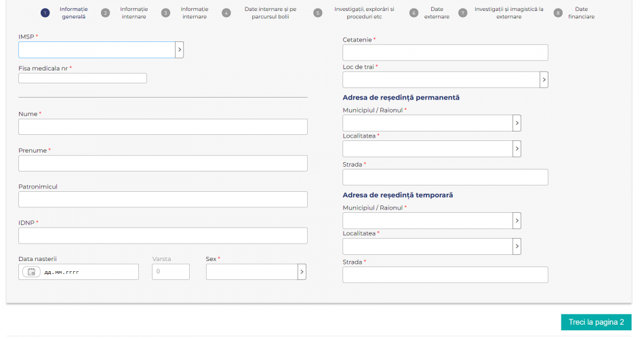644x339 pixels.
Task: Open temporary address Localitatea dropdown
Action: (x=517, y=247)
